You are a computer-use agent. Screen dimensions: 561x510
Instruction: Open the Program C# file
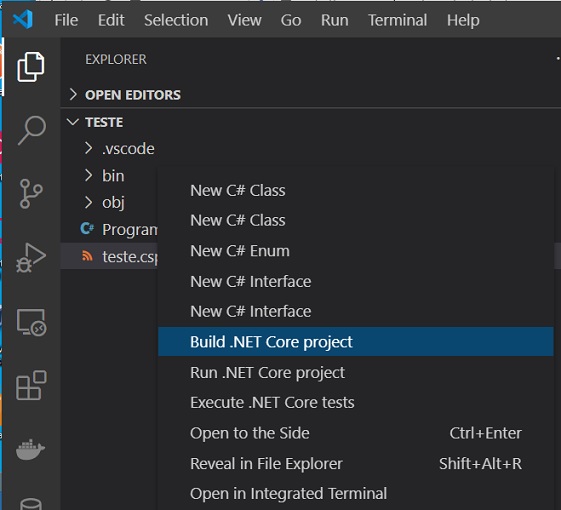[x=130, y=230]
